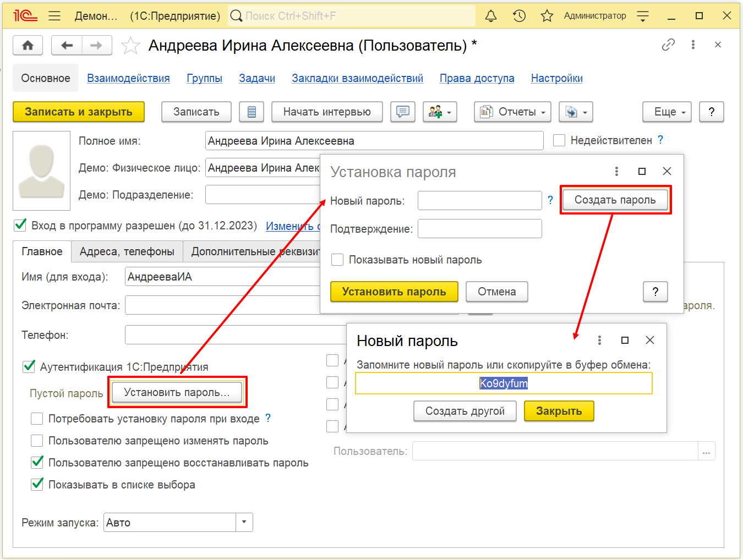The width and height of the screenshot is (743, 560).
Task: Expand the export icon dropdown
Action: coord(576,112)
